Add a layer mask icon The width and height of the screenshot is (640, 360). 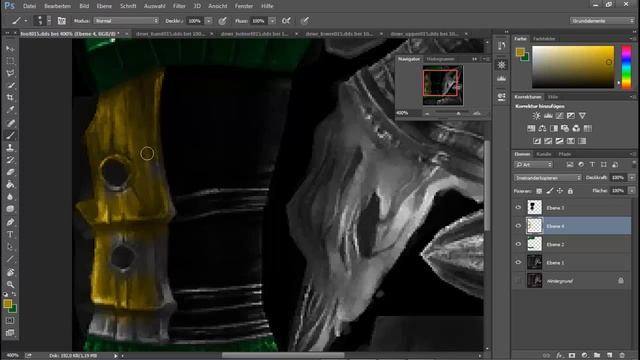pyautogui.click(x=572, y=356)
